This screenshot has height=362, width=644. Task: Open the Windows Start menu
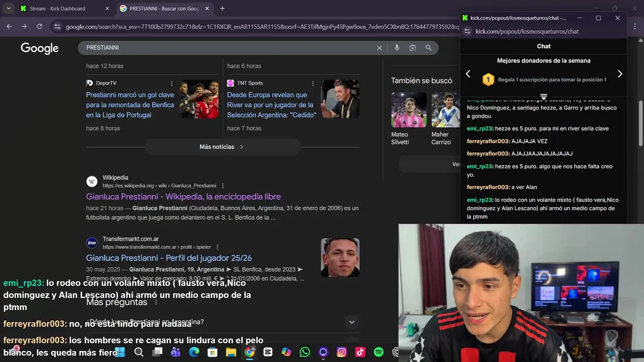click(x=120, y=352)
